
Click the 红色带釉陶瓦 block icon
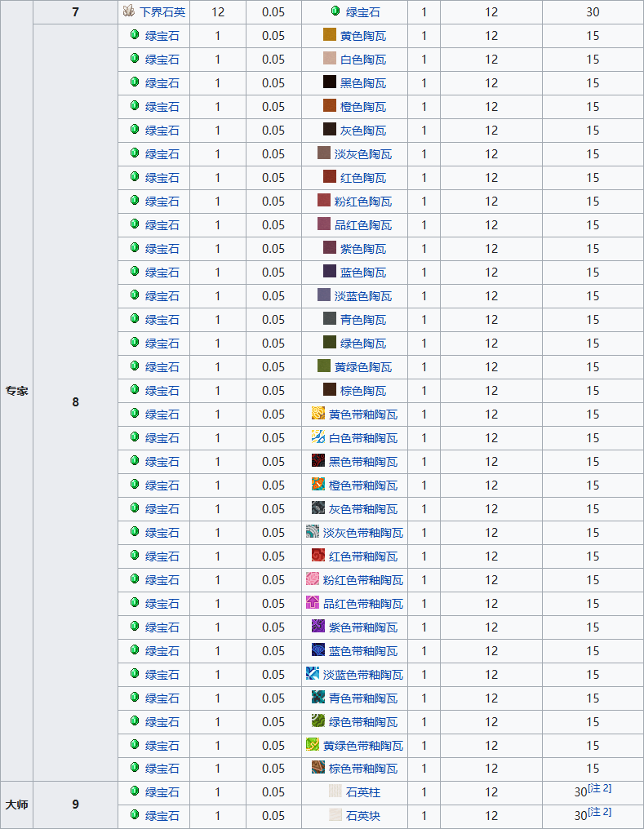tap(318, 556)
